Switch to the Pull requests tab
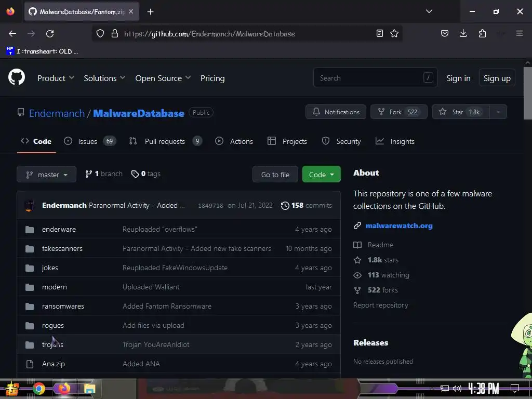This screenshot has height=399, width=532. tap(165, 141)
